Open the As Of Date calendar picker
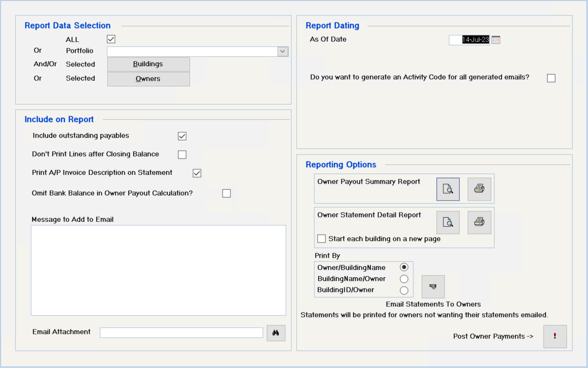This screenshot has width=588, height=368. click(496, 40)
